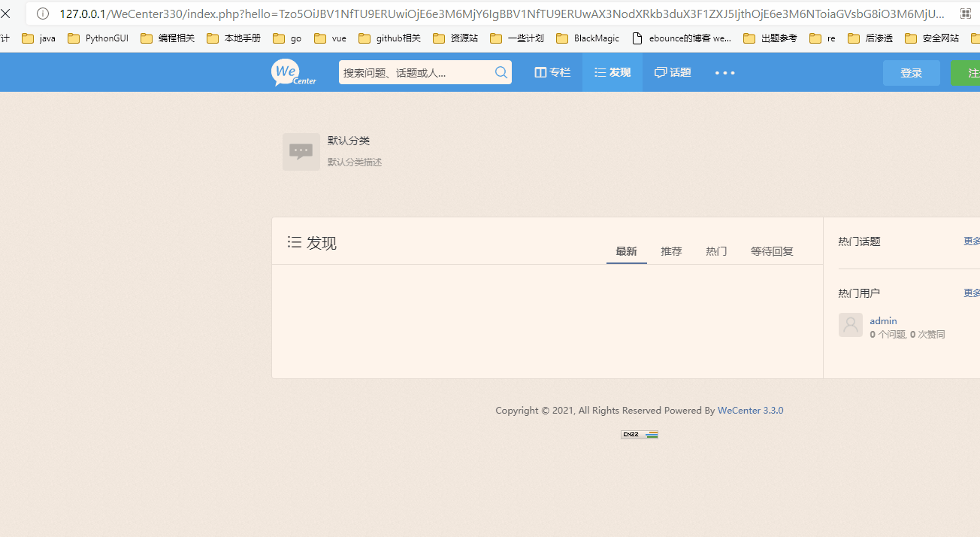Screen dimensions: 980x537
Task: Click the admin username link
Action: [x=883, y=320]
